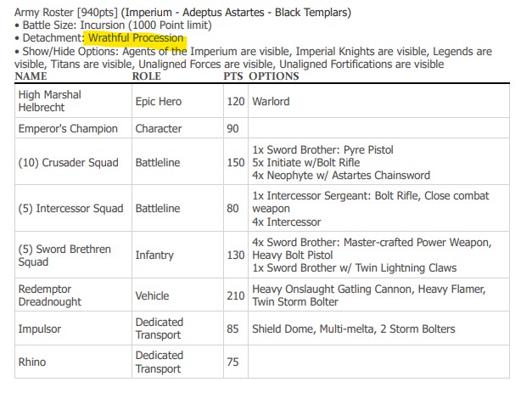Screen dimensions: 532x393
Task: Click the Rhino unit name cell
Action: click(x=32, y=362)
